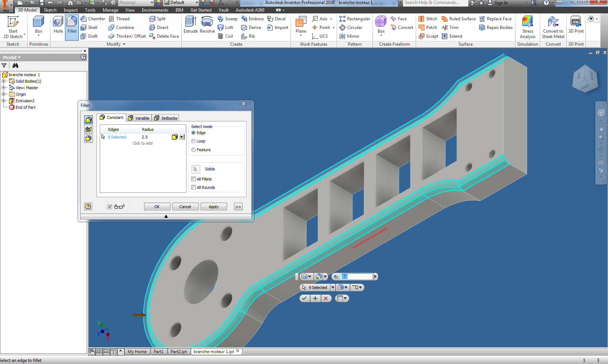The image size is (608, 364).
Task: Choose the Revolve tool
Action: pyautogui.click(x=207, y=25)
